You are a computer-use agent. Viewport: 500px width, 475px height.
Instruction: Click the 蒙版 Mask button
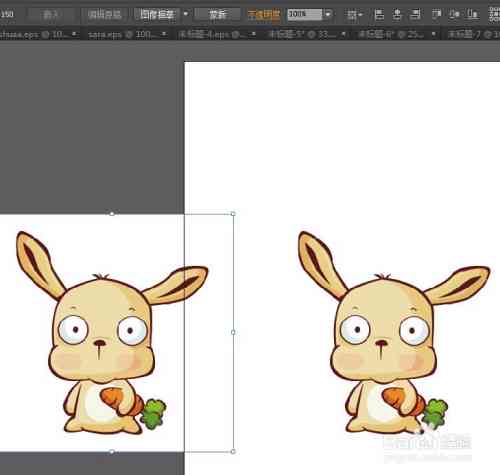click(x=217, y=15)
